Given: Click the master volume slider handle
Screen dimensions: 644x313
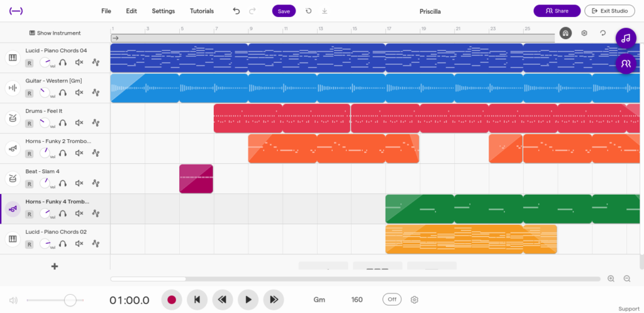Looking at the screenshot, I should pos(70,300).
